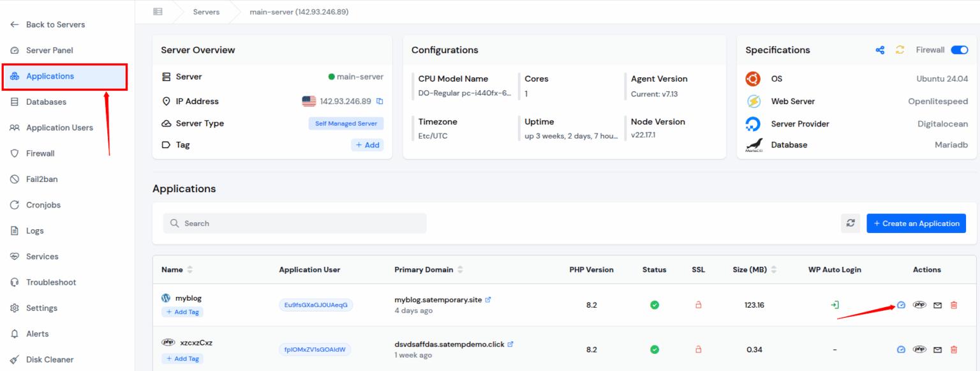This screenshot has height=371, width=980.
Task: Click the mail icon for xzcxzCxz
Action: click(x=937, y=350)
